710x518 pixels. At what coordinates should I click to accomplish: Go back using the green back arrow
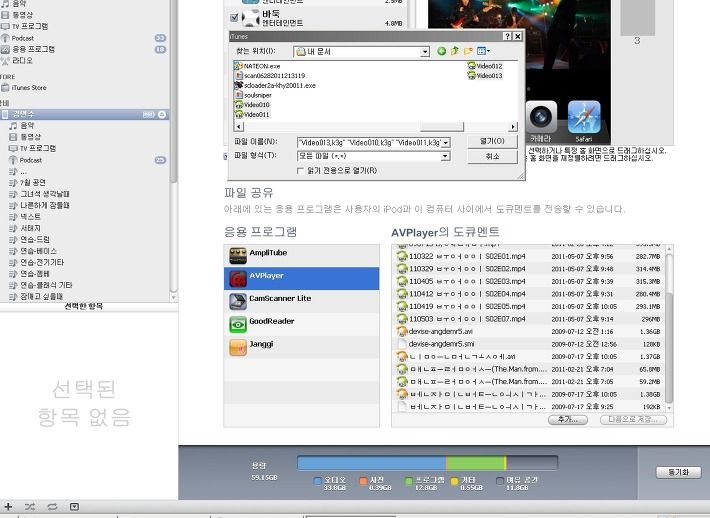coord(441,51)
